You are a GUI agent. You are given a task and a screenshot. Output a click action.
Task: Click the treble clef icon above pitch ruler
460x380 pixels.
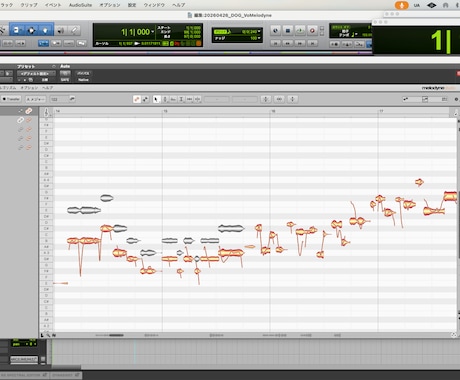click(x=46, y=112)
